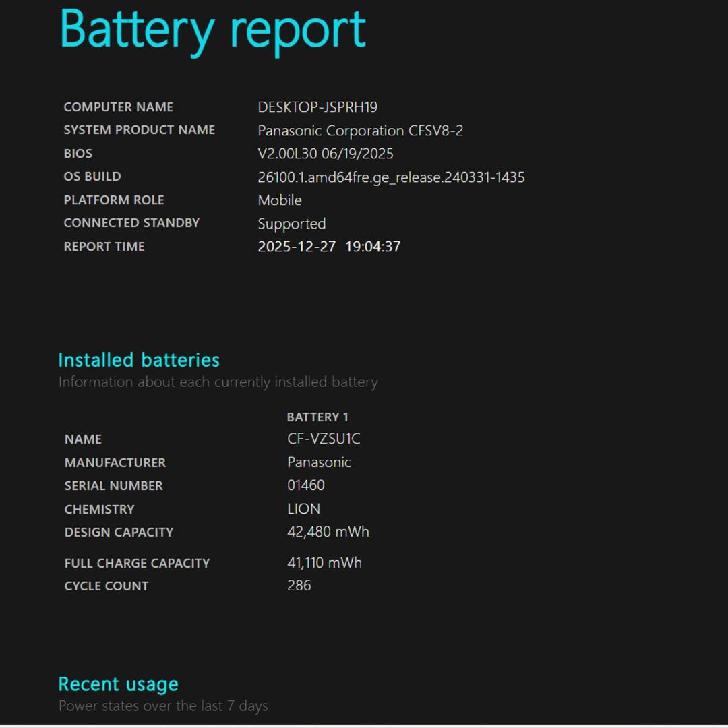Click the serial number 01460
The height and width of the screenshot is (728, 728).
(x=305, y=485)
